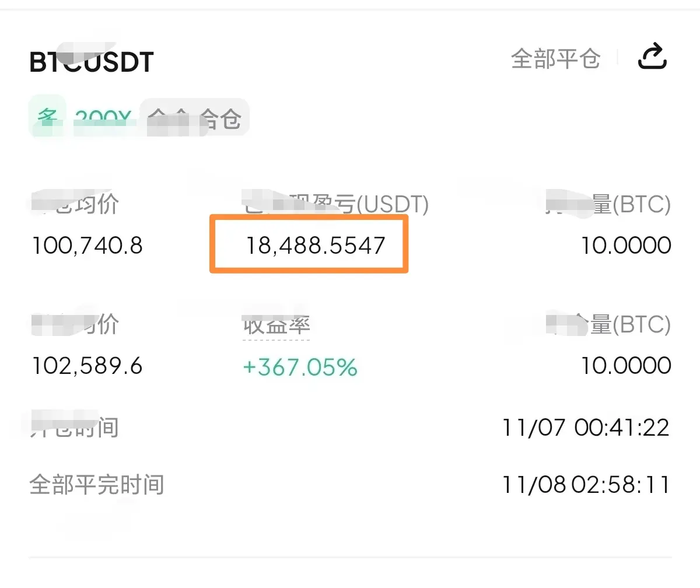This screenshot has width=700, height=588.
Task: Click the 11/08 02:58:11 close time
Action: click(586, 485)
